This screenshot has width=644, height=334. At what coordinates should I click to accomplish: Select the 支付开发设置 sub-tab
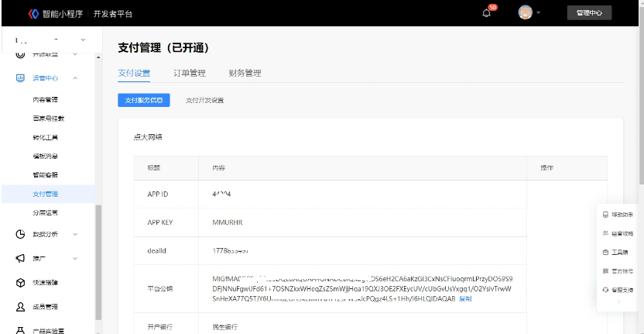click(204, 100)
